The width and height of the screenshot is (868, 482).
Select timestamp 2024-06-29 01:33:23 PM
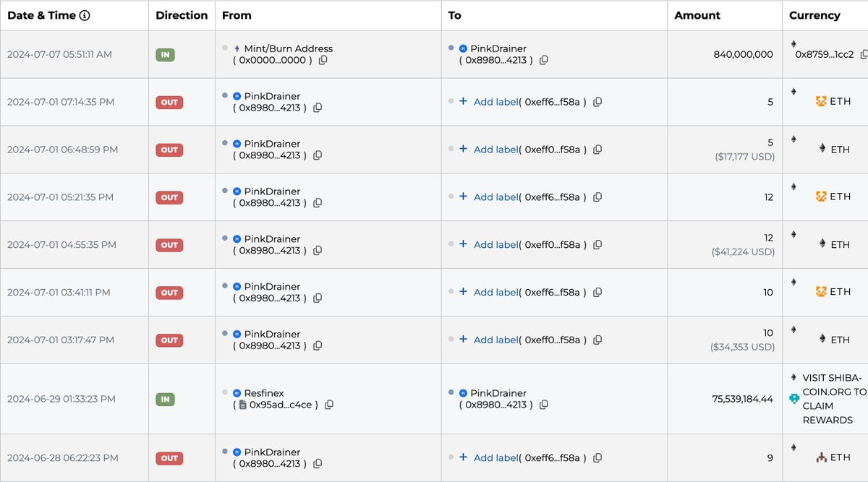61,399
